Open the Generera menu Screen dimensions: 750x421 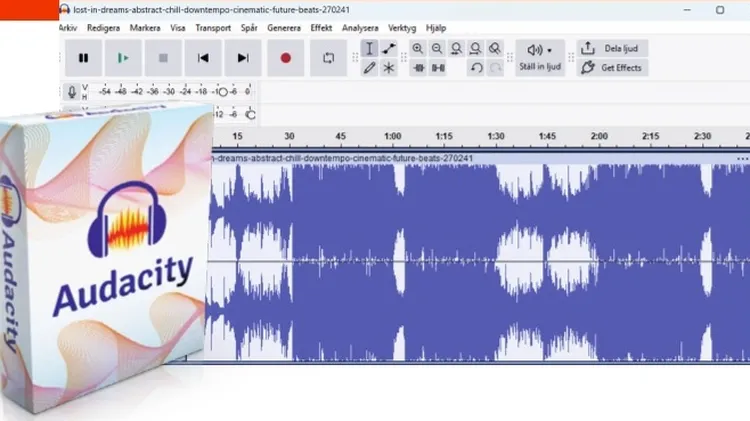pos(284,28)
